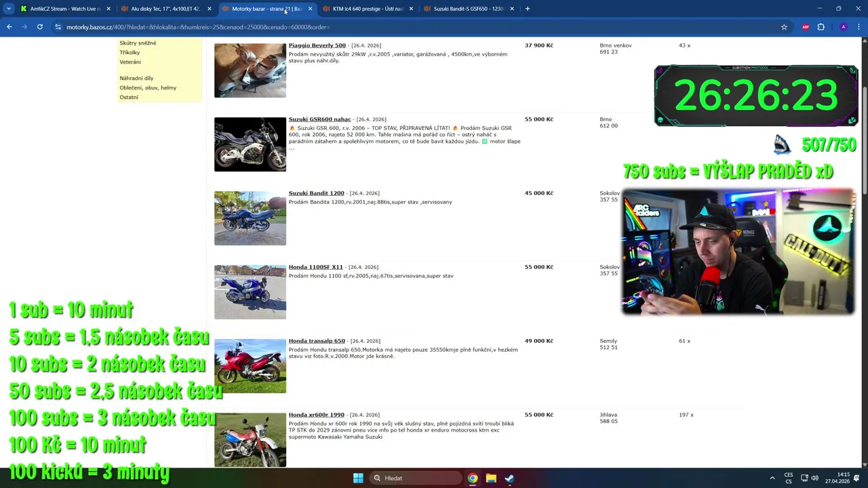This screenshot has height=488, width=868.
Task: Close the Suzuki Bandit-S GSF650 tab
Action: coord(512,9)
